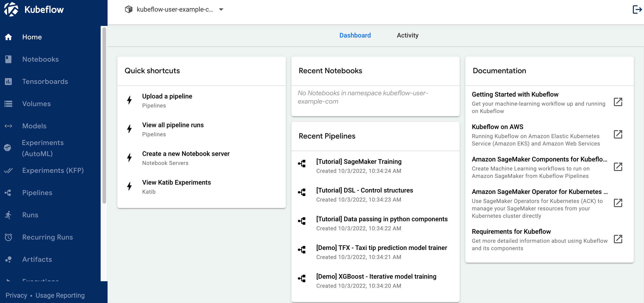Open external link icon for Getting Started with Kubeflow
Screen dimensions: 644x303
click(x=618, y=102)
